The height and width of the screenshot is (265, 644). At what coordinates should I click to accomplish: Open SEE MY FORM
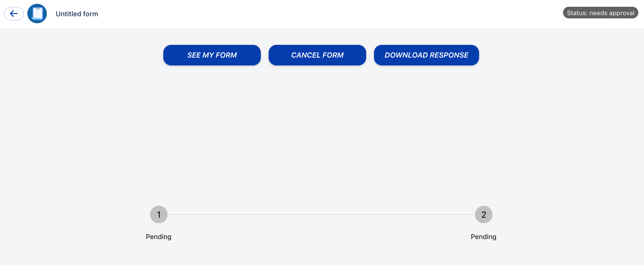(212, 55)
